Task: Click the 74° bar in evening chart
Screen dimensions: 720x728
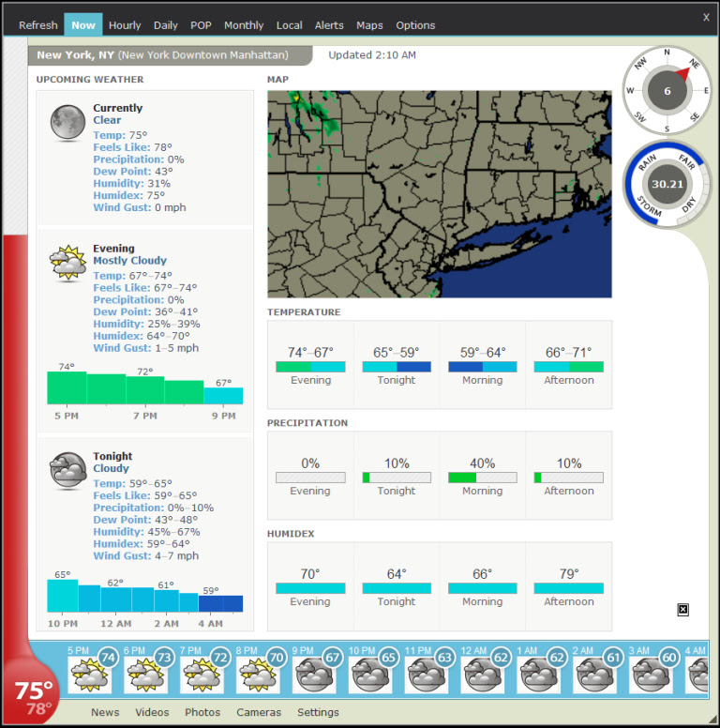Action: [x=67, y=387]
